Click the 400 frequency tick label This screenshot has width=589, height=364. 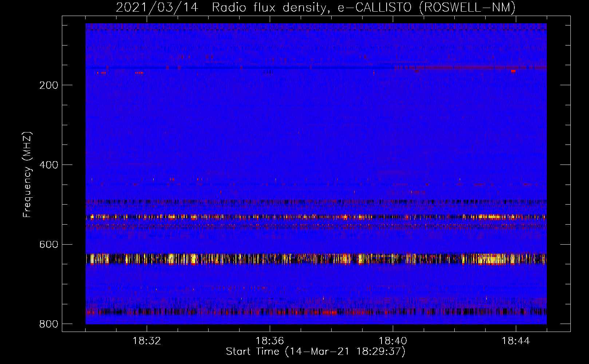[x=49, y=165]
